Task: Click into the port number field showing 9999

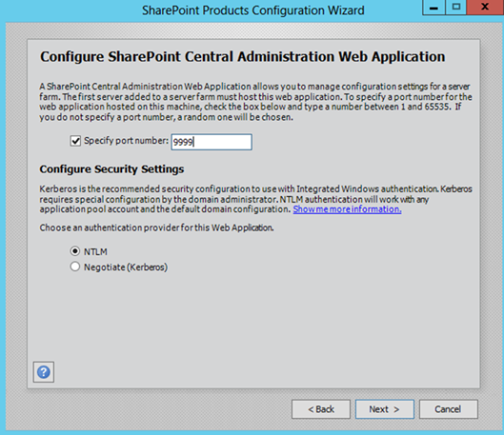Action: pyautogui.click(x=212, y=142)
